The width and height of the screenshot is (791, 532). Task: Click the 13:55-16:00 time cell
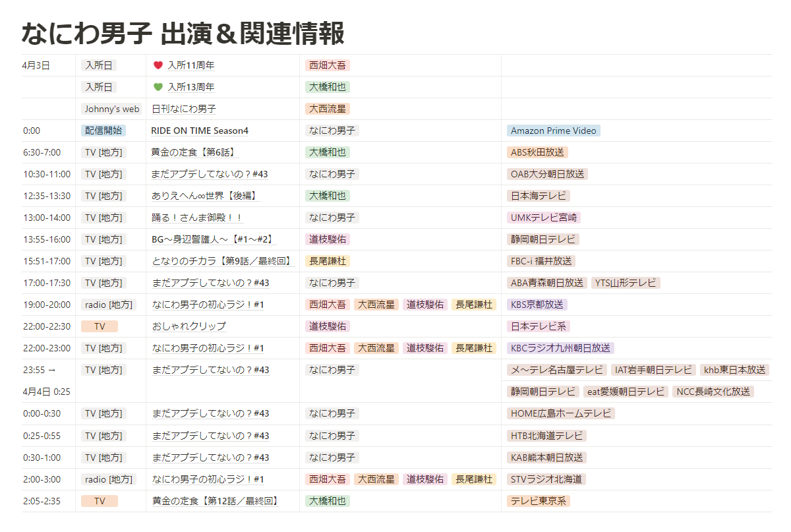(46, 239)
